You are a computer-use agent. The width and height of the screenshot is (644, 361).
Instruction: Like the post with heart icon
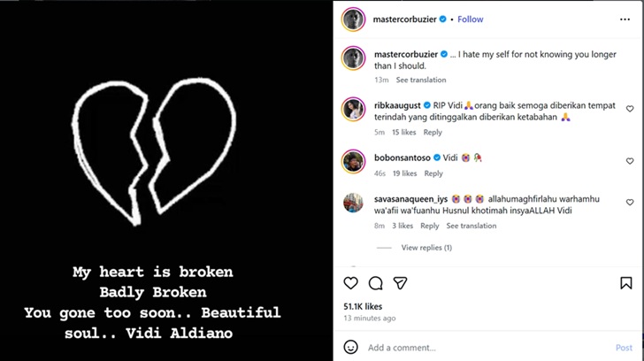point(351,283)
